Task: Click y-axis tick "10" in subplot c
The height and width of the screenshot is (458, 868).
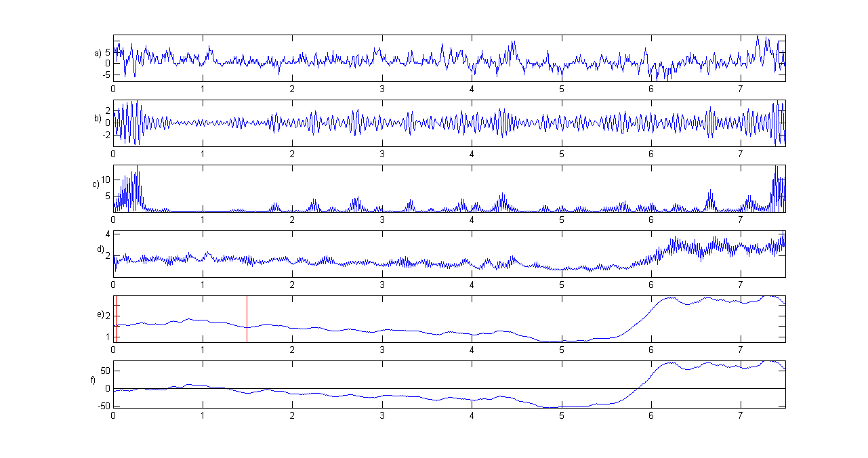Action: click(106, 180)
